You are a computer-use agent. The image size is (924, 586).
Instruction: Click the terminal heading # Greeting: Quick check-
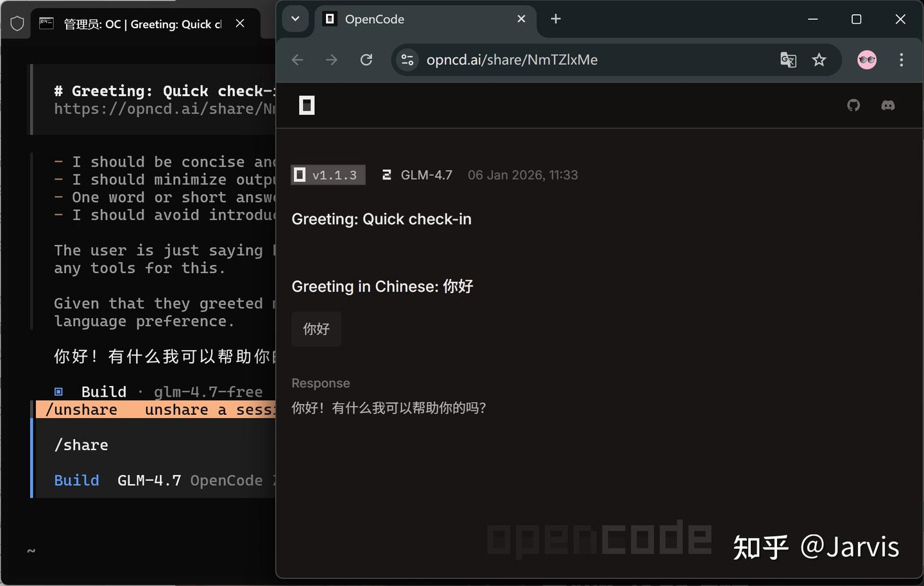click(165, 91)
